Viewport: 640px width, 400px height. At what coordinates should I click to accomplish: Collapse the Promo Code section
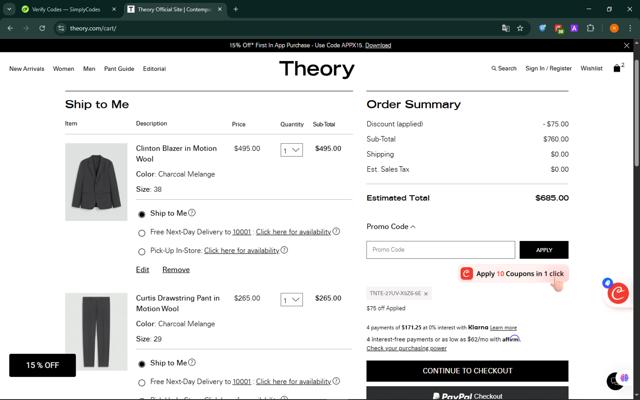pos(391,227)
